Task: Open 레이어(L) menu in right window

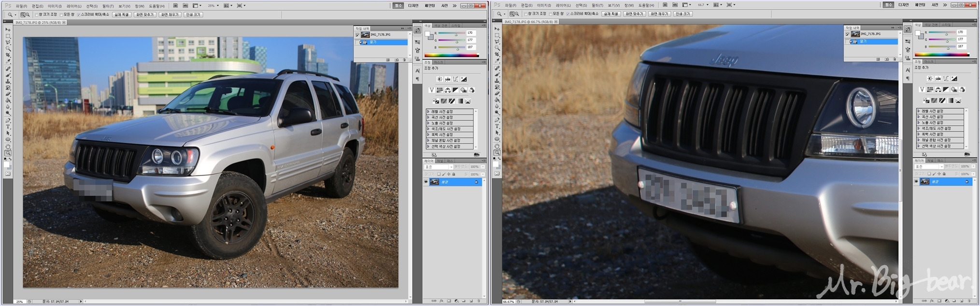Action: [563, 5]
